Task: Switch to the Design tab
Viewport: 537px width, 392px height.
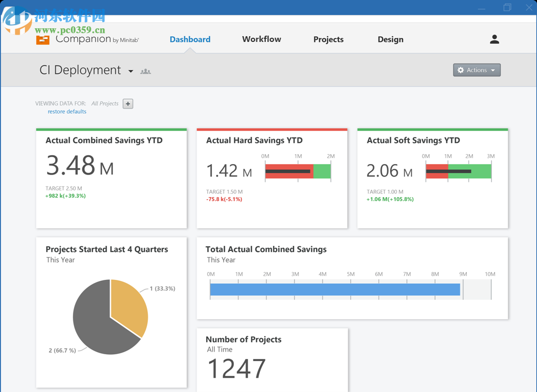Action: pos(390,39)
